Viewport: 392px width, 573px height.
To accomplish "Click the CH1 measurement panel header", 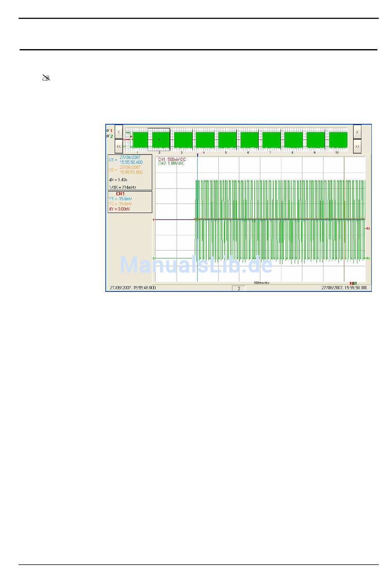I will click(x=120, y=194).
